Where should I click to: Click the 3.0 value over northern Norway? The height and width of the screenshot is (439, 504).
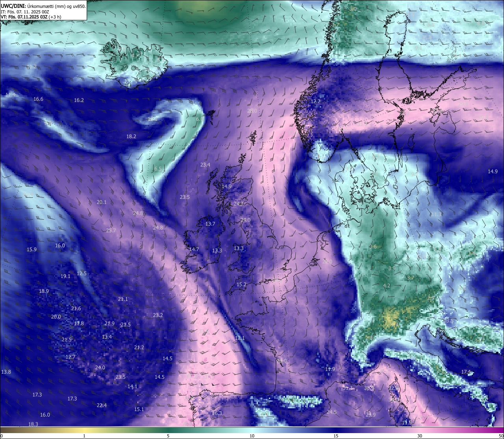tap(353, 9)
